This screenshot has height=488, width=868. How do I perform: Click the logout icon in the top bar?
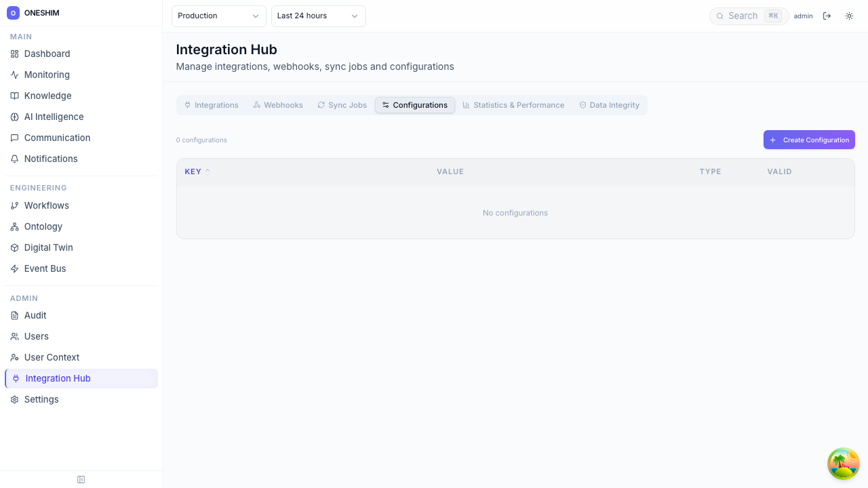827,16
